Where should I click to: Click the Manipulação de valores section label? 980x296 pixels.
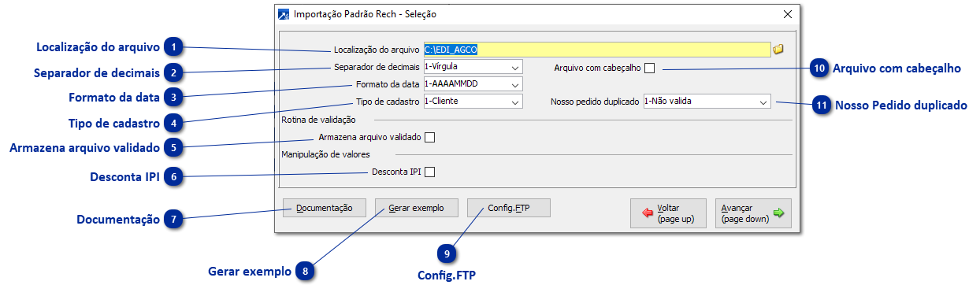325,154
